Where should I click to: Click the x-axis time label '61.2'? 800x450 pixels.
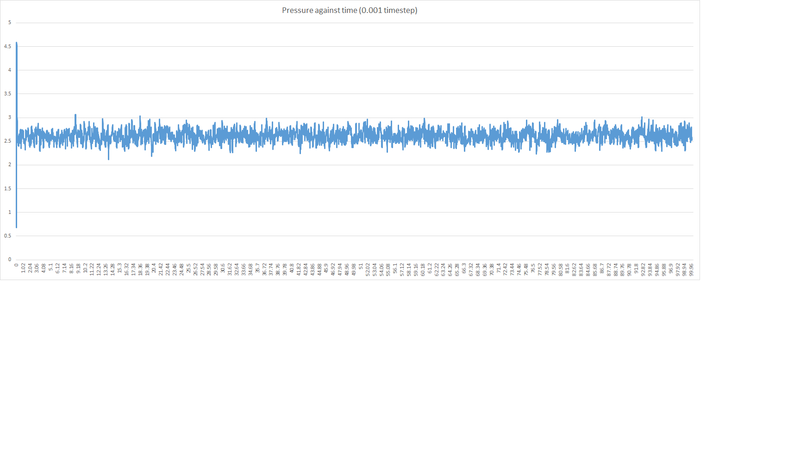click(430, 268)
